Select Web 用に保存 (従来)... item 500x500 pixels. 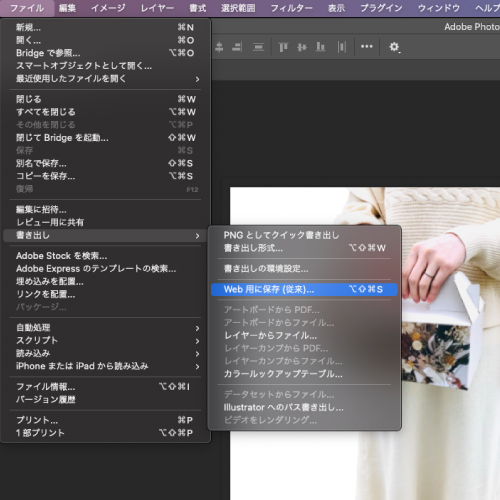[x=304, y=289]
